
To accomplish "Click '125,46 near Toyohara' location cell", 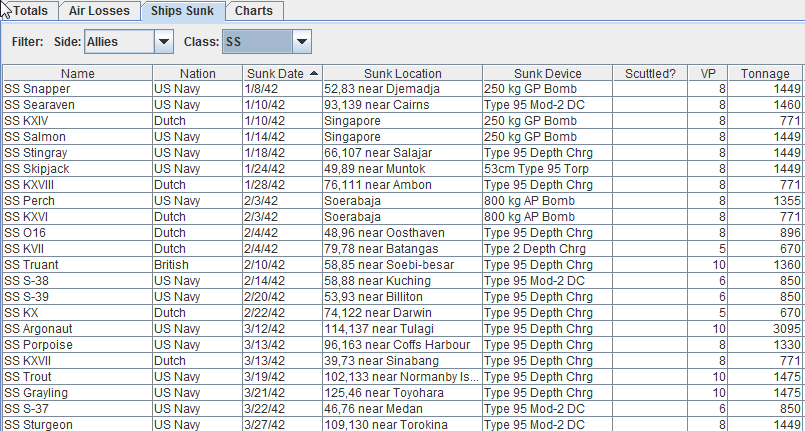I will click(403, 393).
